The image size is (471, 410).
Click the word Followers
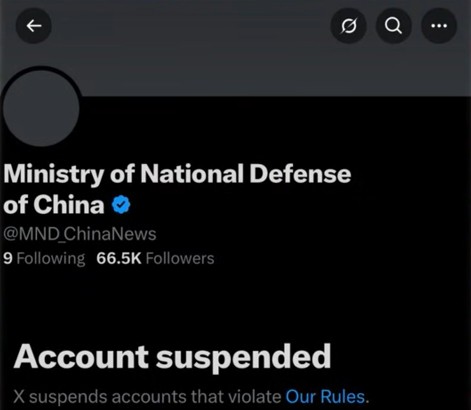tap(180, 258)
